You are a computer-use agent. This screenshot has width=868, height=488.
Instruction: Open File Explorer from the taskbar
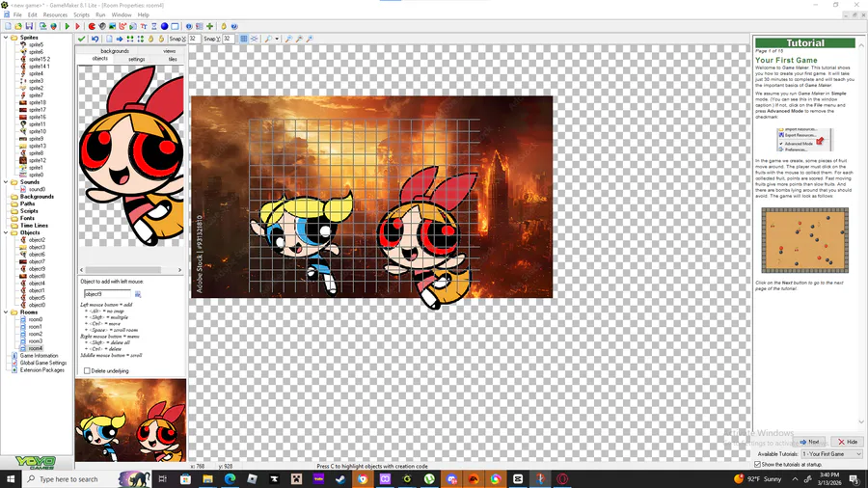pos(207,478)
